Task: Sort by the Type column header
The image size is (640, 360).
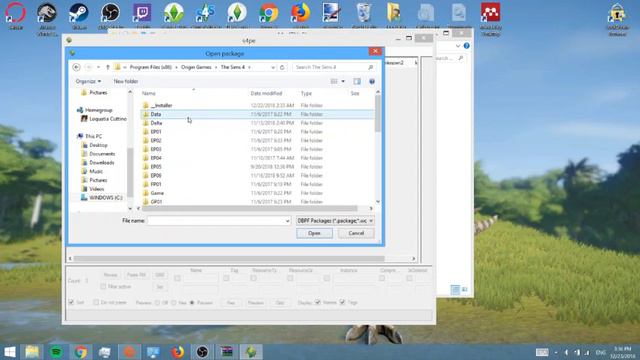Action: 307,93
